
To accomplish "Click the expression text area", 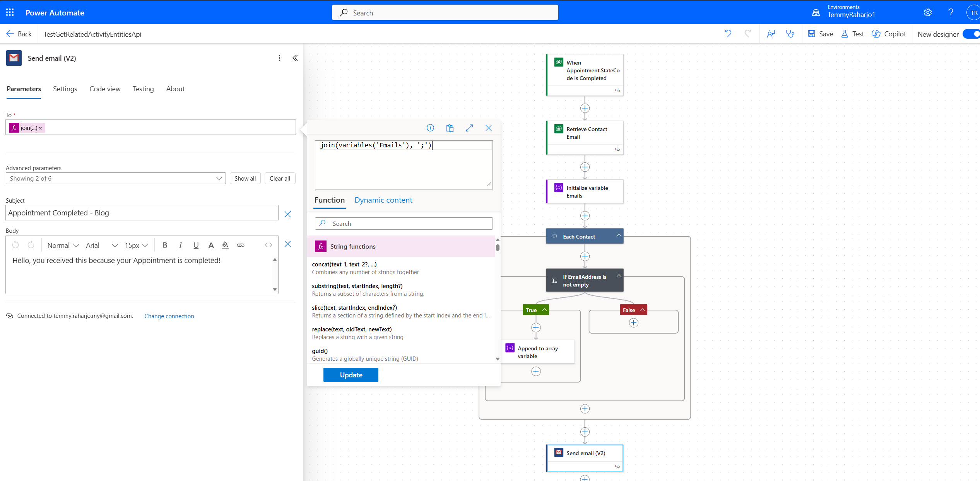I will coord(404,165).
